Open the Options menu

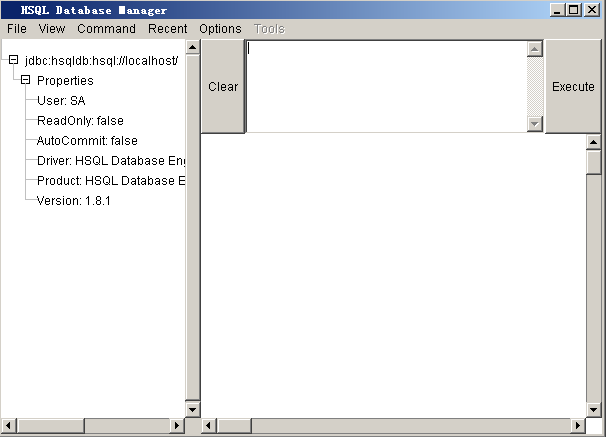tap(220, 29)
